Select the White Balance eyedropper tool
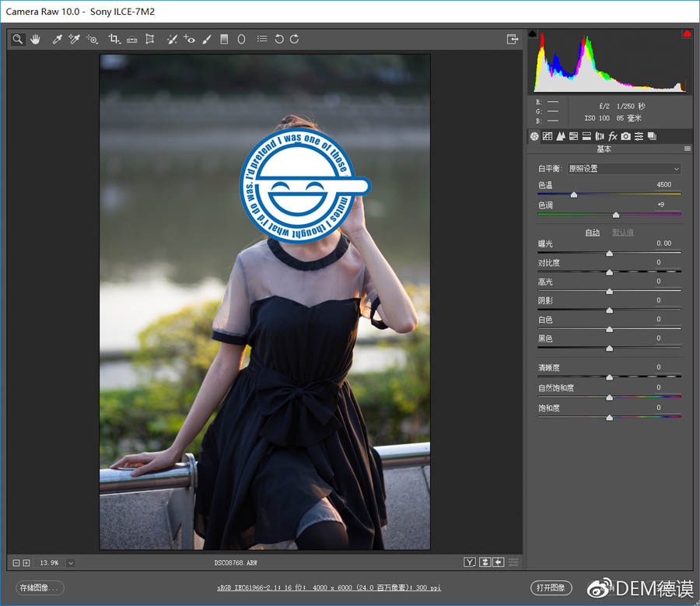Screen dimensions: 700x606 57,39
